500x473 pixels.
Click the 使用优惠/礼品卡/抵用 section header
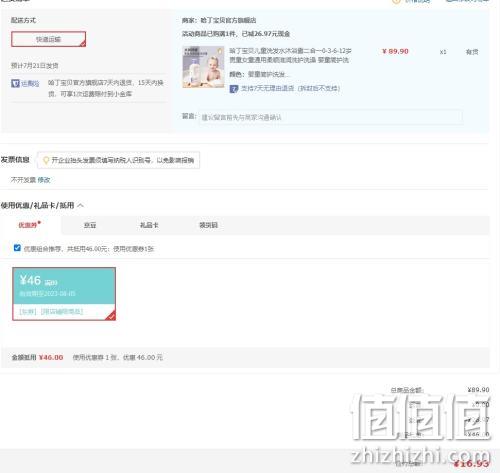(37, 206)
